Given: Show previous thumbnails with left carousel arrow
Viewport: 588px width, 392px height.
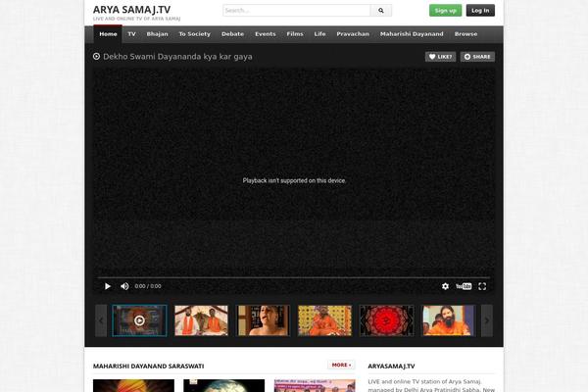Looking at the screenshot, I should tap(101, 320).
